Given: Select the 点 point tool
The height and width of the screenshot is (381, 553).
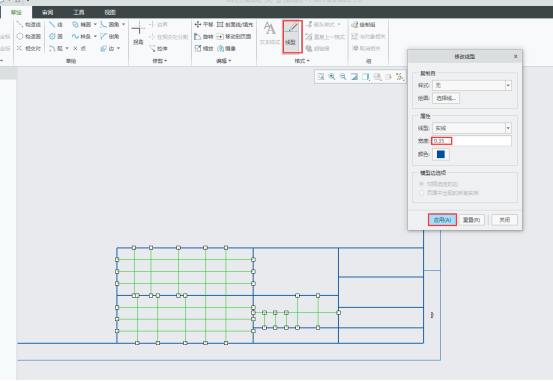Looking at the screenshot, I should [x=79, y=48].
